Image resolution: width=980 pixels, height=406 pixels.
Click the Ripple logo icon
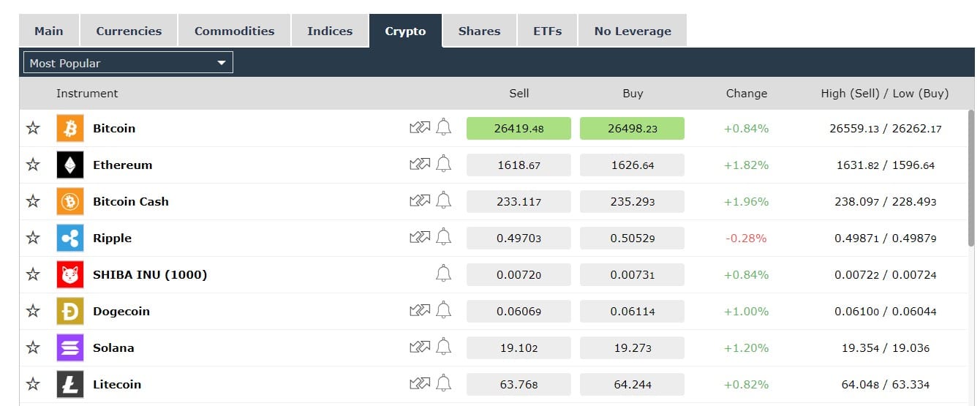[x=70, y=238]
